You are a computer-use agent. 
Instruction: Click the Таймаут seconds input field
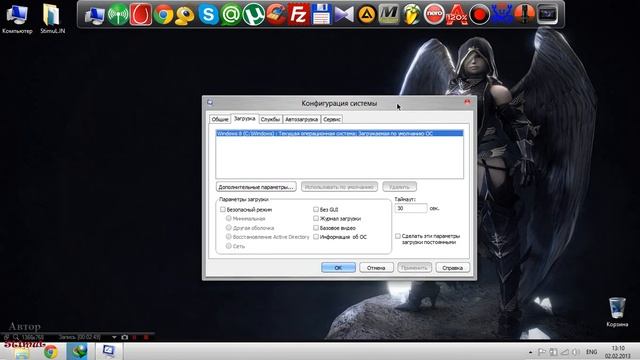point(411,208)
